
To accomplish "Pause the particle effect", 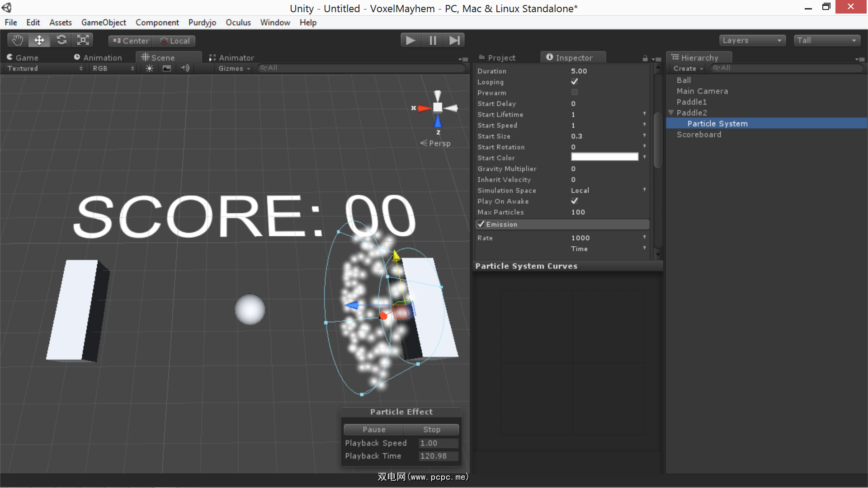I will point(374,429).
